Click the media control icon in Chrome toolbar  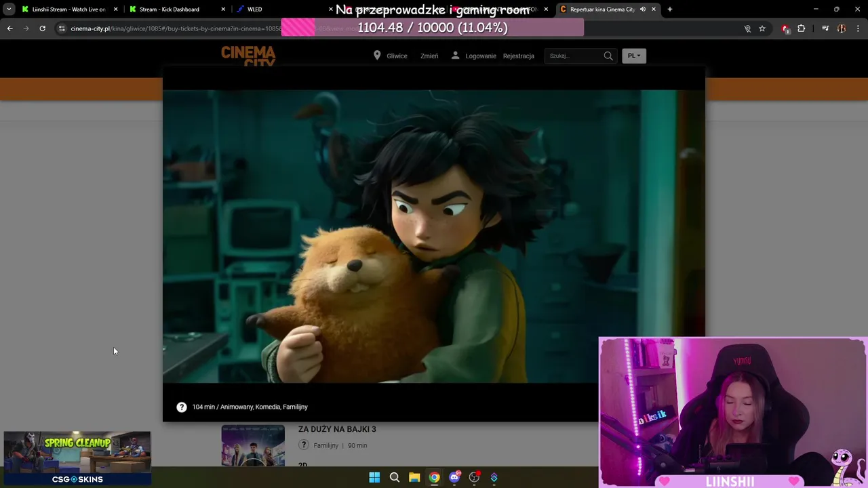[825, 28]
